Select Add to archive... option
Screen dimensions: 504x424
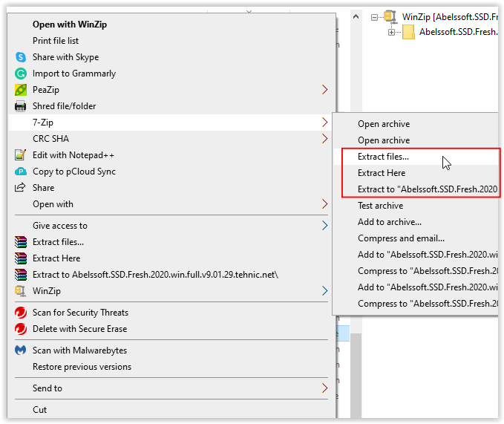tap(390, 222)
